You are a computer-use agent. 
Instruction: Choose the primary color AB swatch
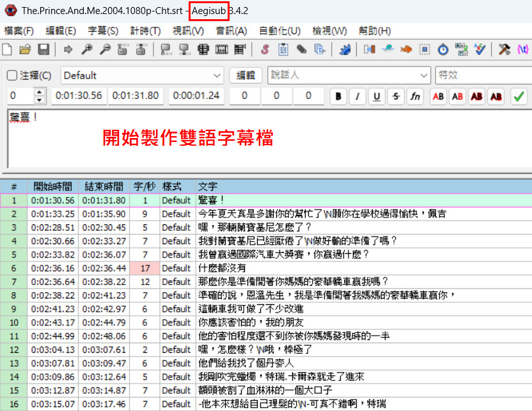pyautogui.click(x=438, y=97)
